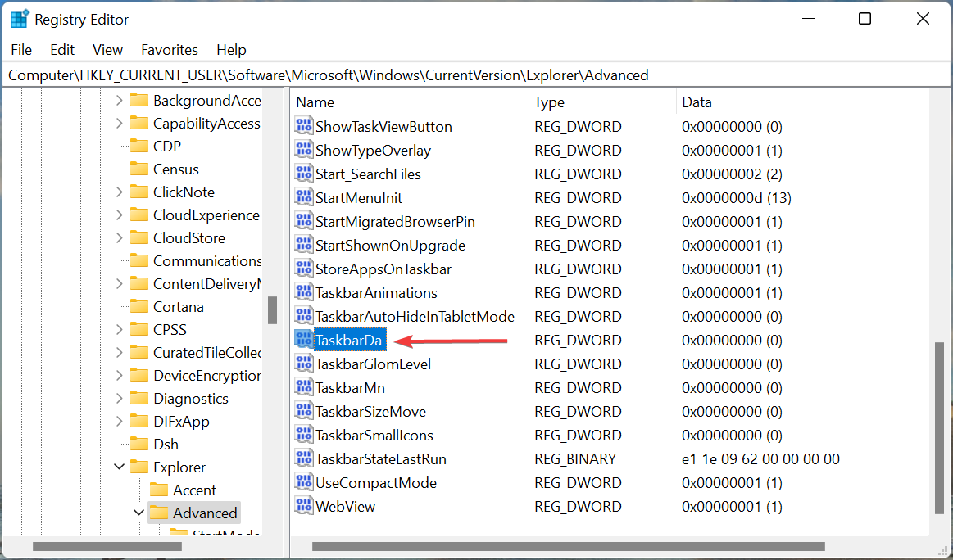953x560 pixels.
Task: Click the TaskbarSizeMove value icon
Action: click(x=303, y=410)
